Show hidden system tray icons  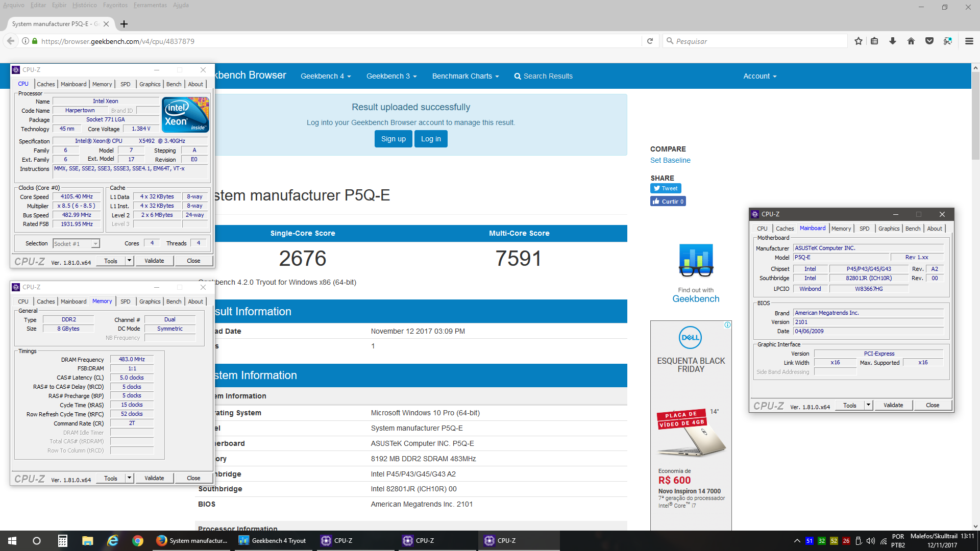point(797,541)
